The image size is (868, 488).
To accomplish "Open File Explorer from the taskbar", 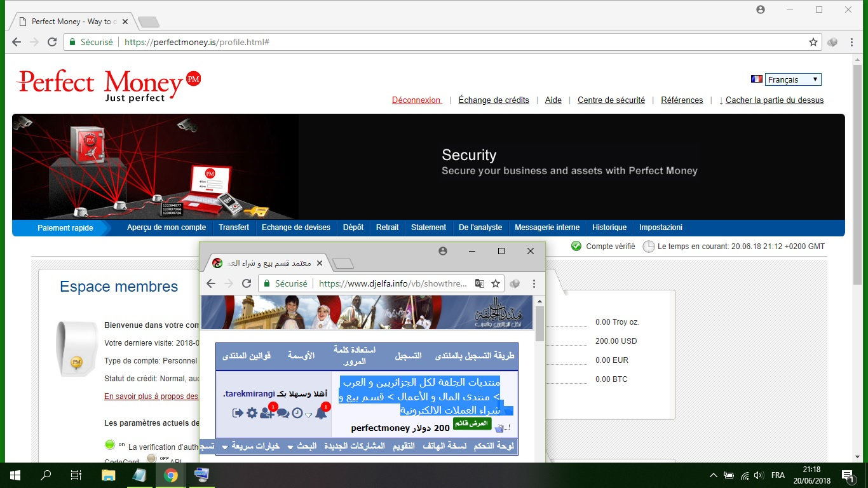I will pos(109,475).
